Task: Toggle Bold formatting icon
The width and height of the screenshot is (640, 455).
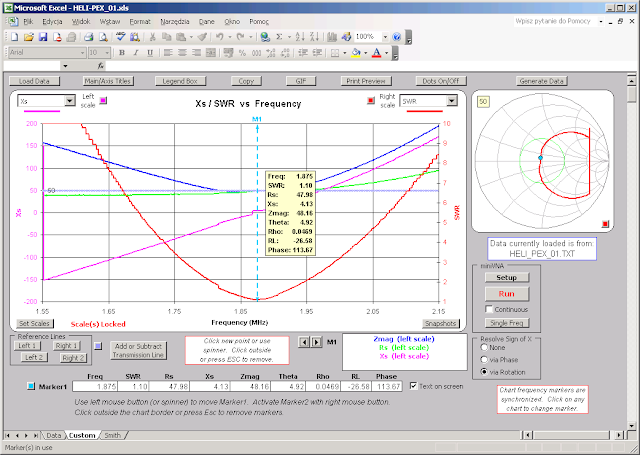Action: click(122, 53)
